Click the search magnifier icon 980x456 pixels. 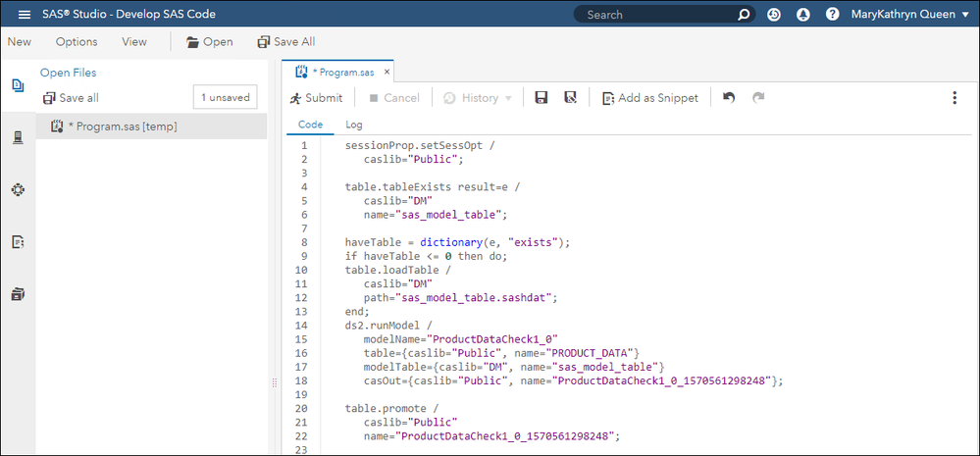[x=744, y=15]
